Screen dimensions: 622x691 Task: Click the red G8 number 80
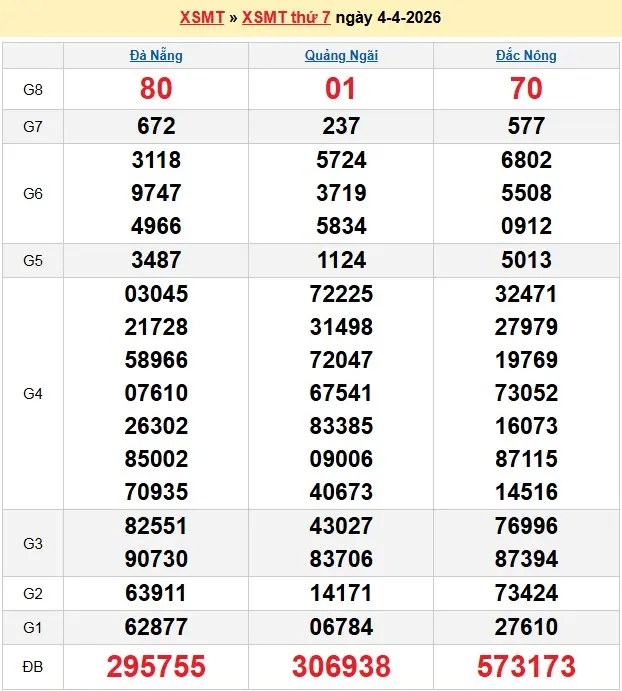[156, 89]
